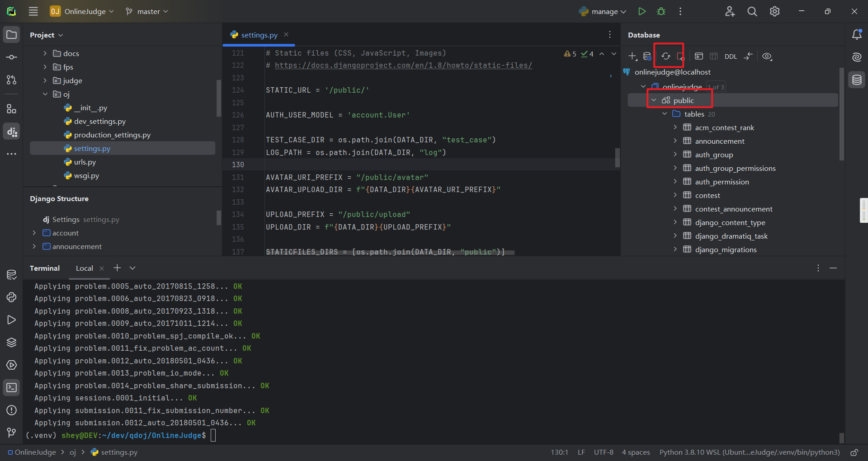868x461 pixels.
Task: Open terminal shell options dropdown
Action: click(x=132, y=268)
